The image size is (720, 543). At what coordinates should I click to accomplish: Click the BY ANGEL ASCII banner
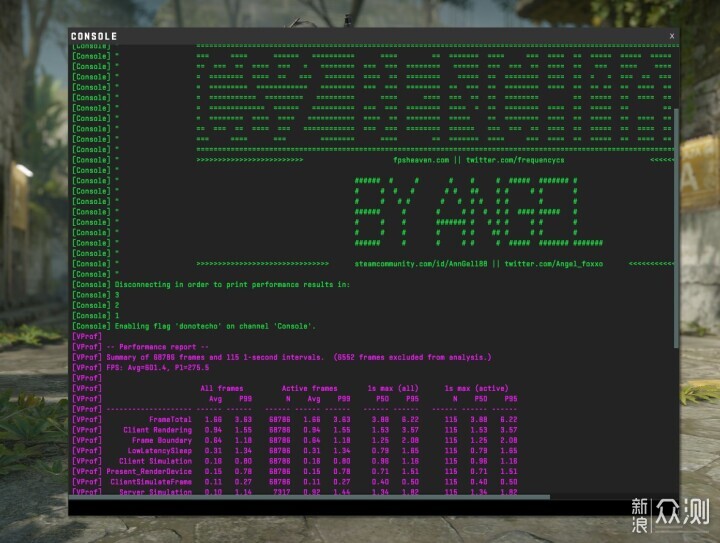478,212
